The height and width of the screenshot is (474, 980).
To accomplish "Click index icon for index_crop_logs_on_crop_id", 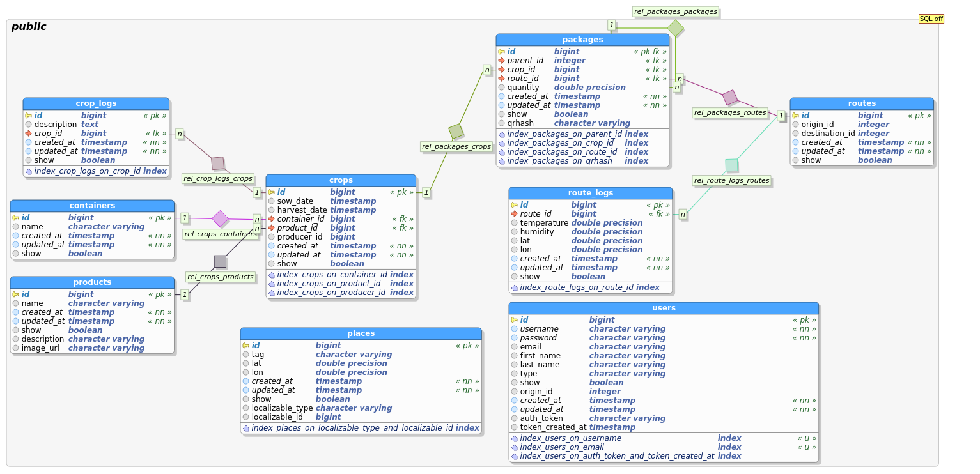I will [x=28, y=171].
